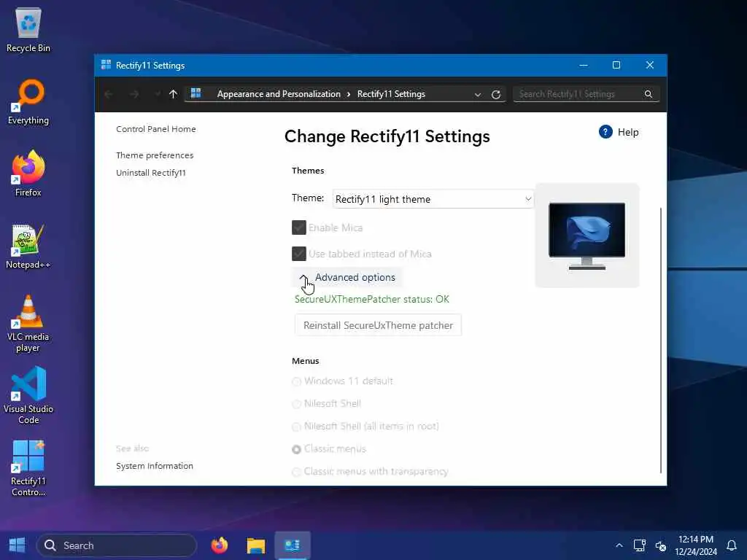Screen dimensions: 747x560
Task: Click the back navigation arrow
Action: point(108,94)
